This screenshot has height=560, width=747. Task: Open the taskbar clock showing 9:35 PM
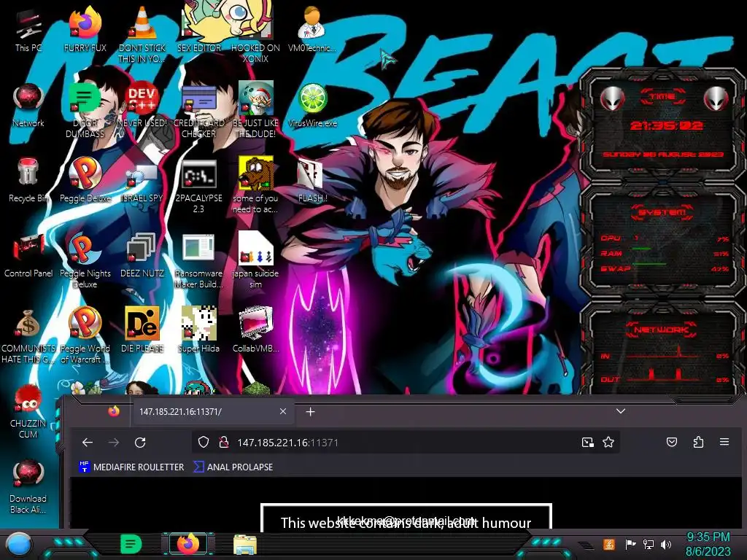point(708,544)
